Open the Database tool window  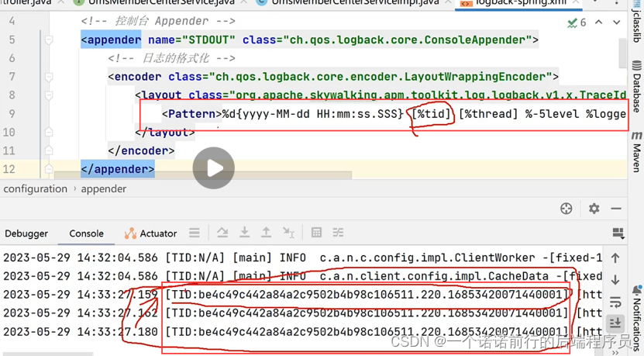(x=636, y=87)
